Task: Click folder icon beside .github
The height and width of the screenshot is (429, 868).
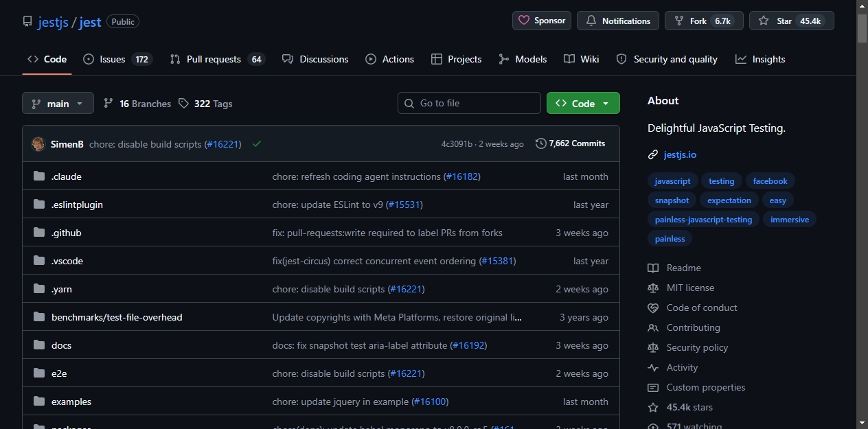Action: click(39, 233)
